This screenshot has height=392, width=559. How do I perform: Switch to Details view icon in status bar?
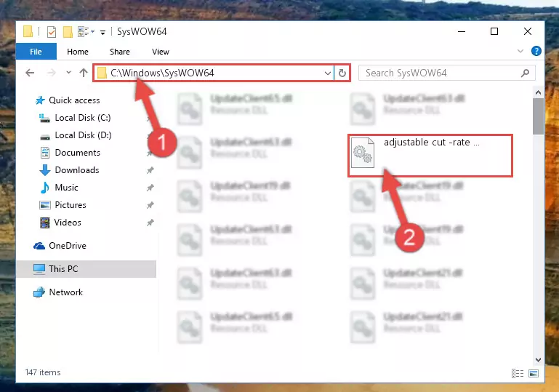(x=518, y=373)
